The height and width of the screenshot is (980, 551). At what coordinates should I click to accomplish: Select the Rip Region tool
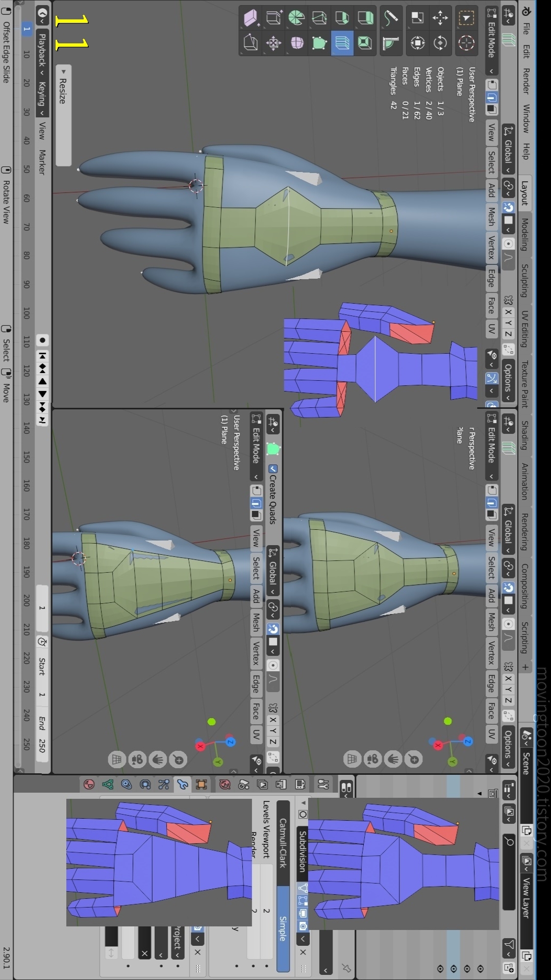click(251, 42)
